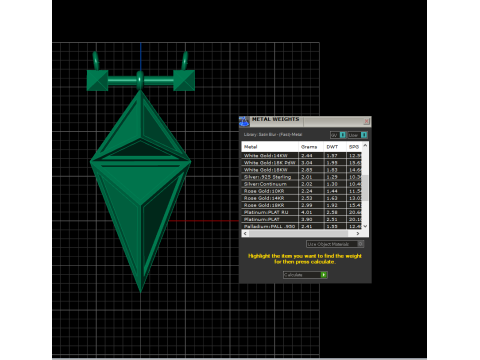This screenshot has width=480, height=360.
Task: Click the Grams column header
Action: [311, 147]
